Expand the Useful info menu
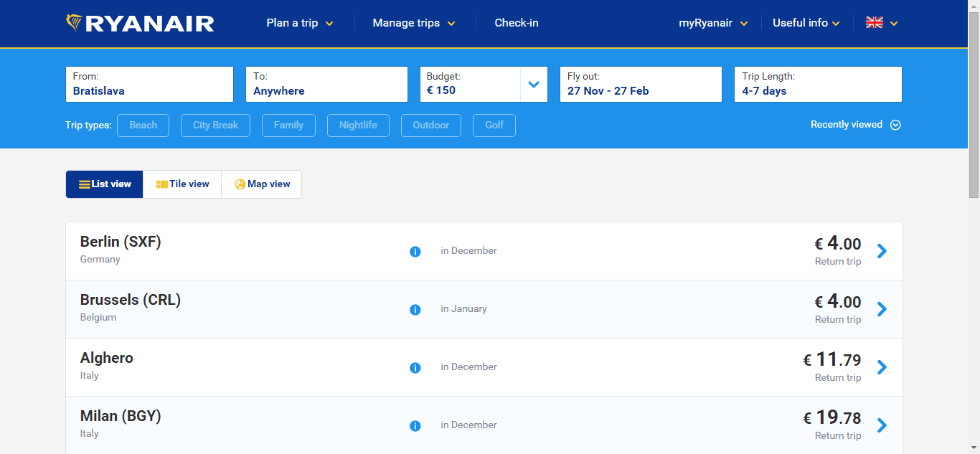 tap(807, 23)
